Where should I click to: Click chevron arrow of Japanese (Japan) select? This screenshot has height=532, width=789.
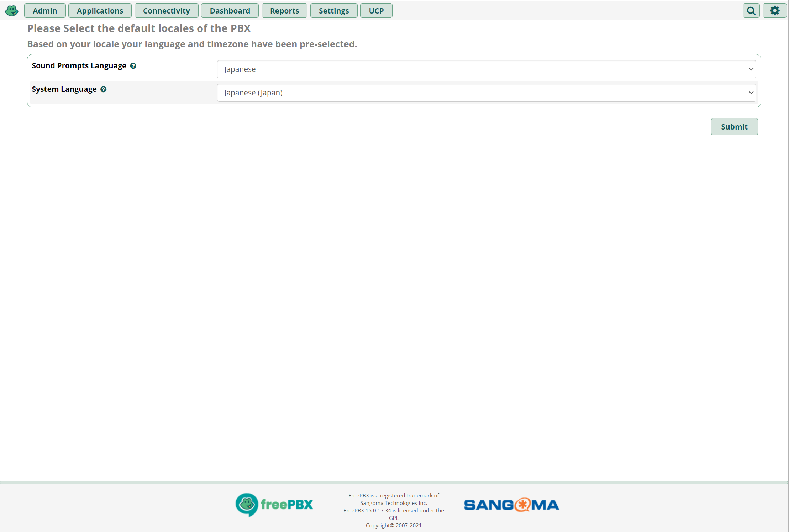click(x=751, y=93)
